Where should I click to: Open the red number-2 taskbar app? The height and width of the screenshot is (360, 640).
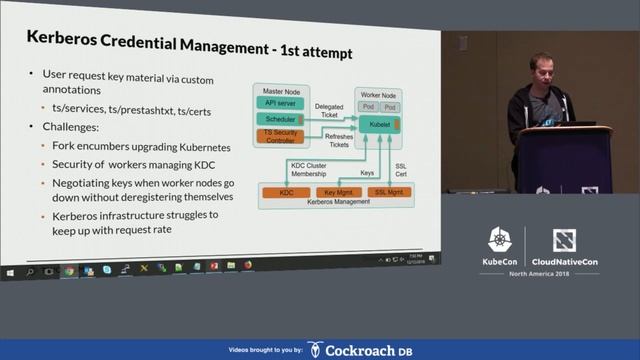[214, 266]
